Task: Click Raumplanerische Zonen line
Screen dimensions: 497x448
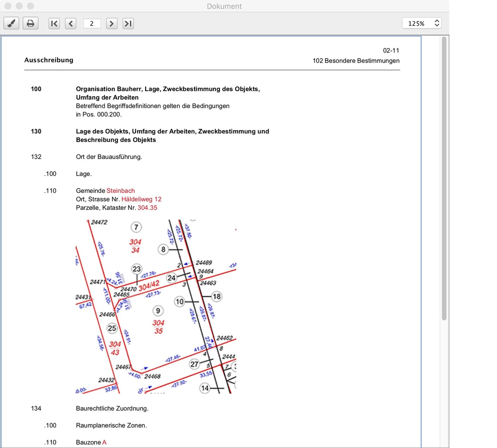Action: (x=111, y=425)
